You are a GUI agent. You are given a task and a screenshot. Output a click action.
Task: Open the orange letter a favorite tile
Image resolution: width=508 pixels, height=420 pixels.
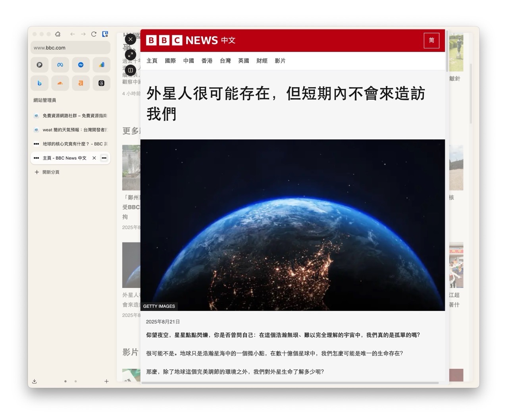[81, 83]
